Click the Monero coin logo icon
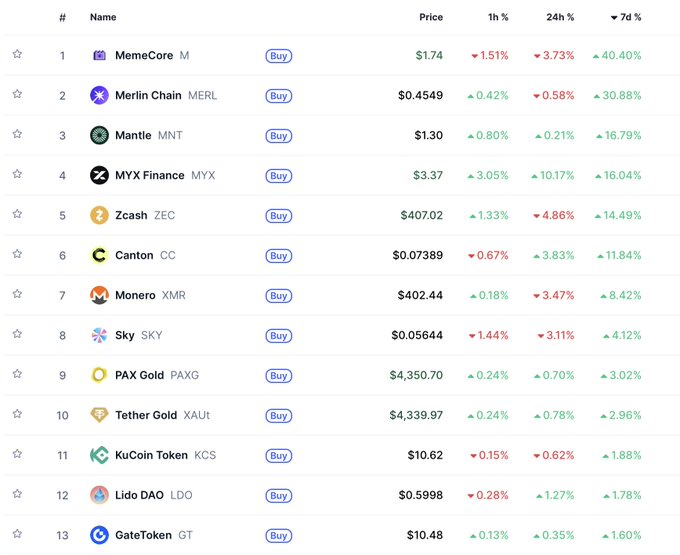 (99, 295)
